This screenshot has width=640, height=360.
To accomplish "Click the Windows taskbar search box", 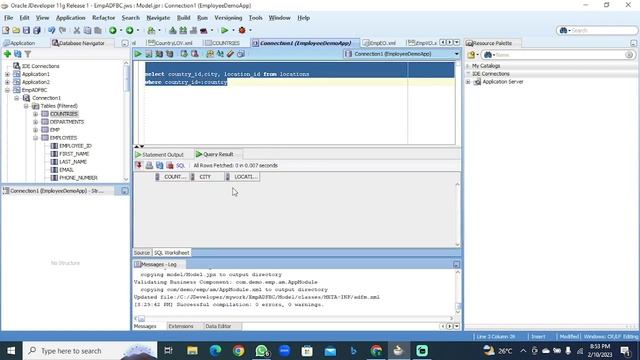I will tap(90, 351).
